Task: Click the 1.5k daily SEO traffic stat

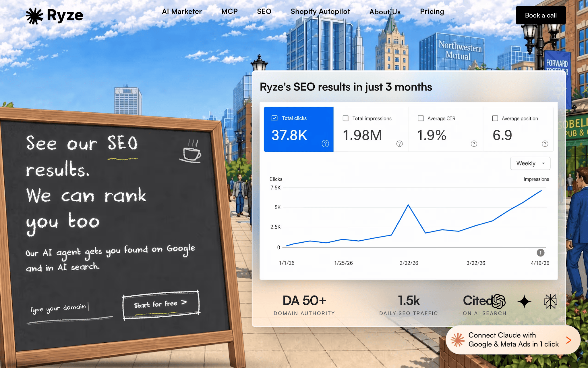Action: pyautogui.click(x=409, y=305)
